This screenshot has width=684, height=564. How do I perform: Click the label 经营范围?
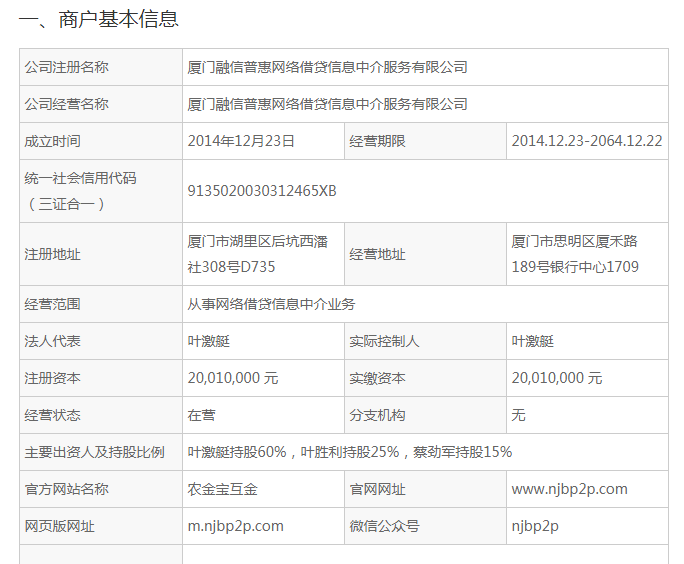point(52,304)
